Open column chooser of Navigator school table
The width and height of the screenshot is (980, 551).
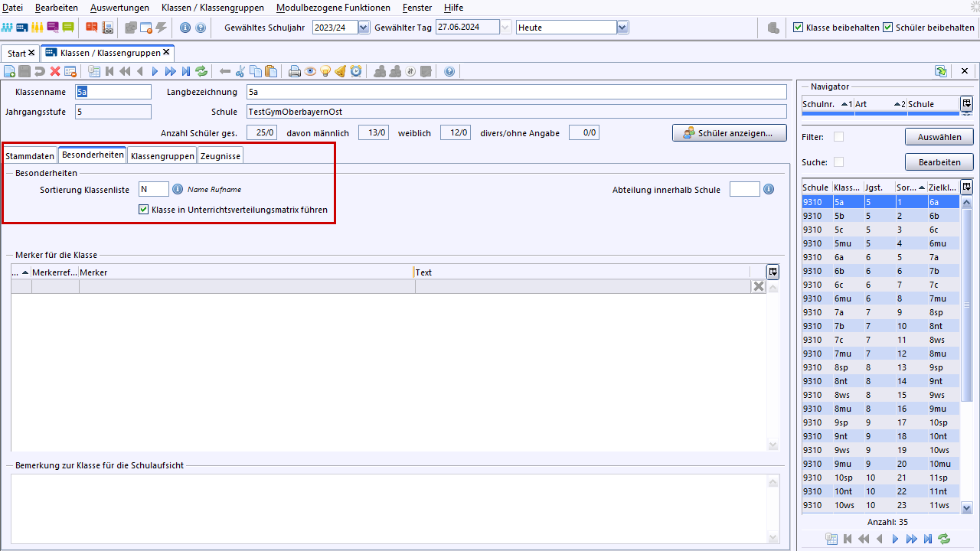[967, 103]
